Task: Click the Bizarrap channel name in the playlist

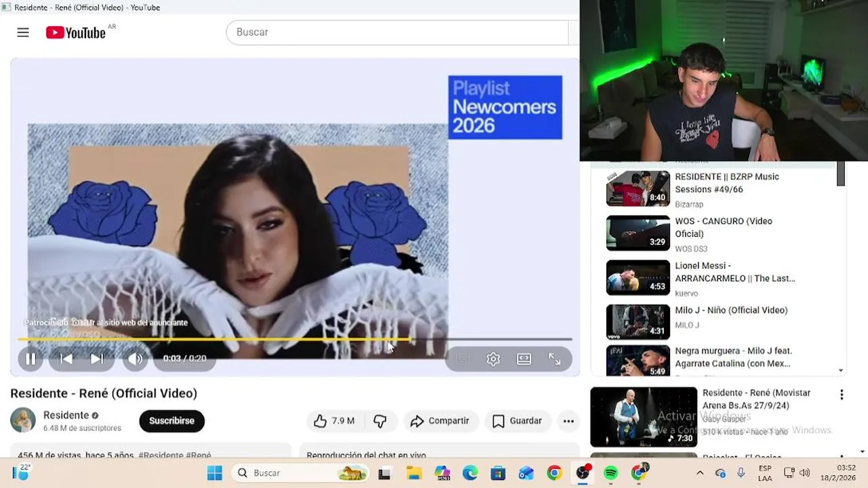Action: [689, 204]
